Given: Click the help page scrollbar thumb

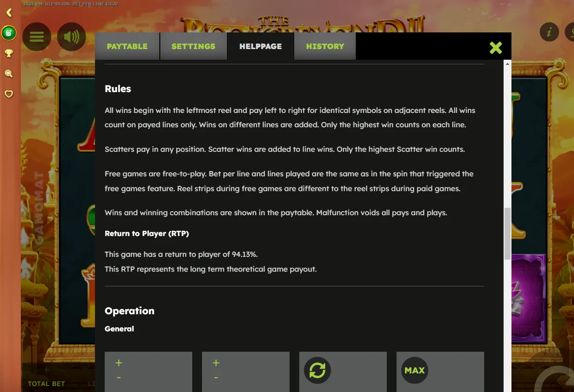Looking at the screenshot, I should pos(507,233).
